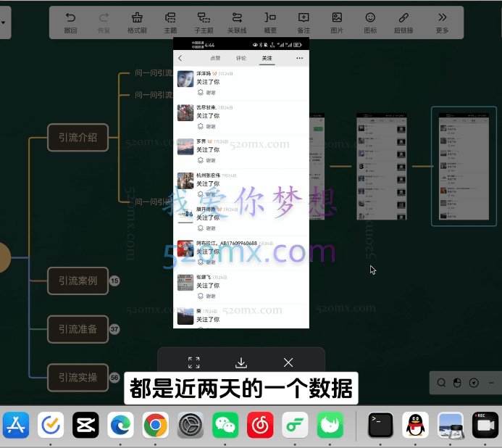The width and height of the screenshot is (502, 448).
Task: Open System Preferences from the Dock
Action: click(191, 425)
